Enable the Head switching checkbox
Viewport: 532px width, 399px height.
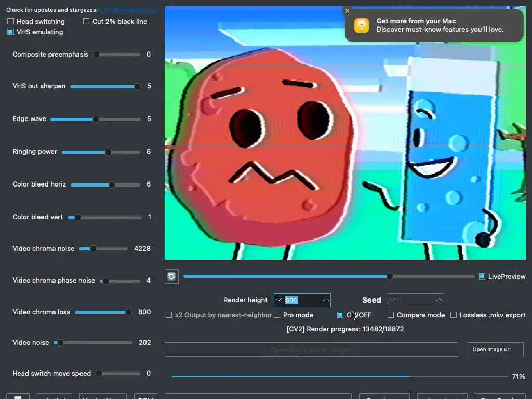click(10, 21)
